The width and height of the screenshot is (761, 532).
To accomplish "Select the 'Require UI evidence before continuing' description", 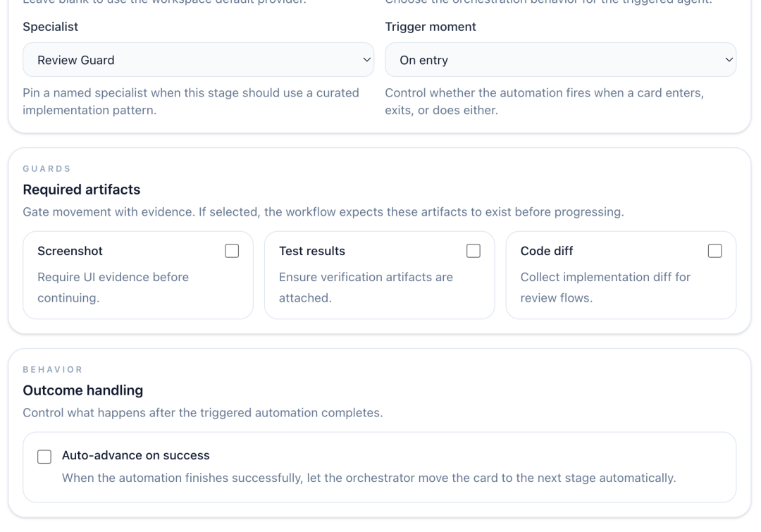I will click(113, 287).
